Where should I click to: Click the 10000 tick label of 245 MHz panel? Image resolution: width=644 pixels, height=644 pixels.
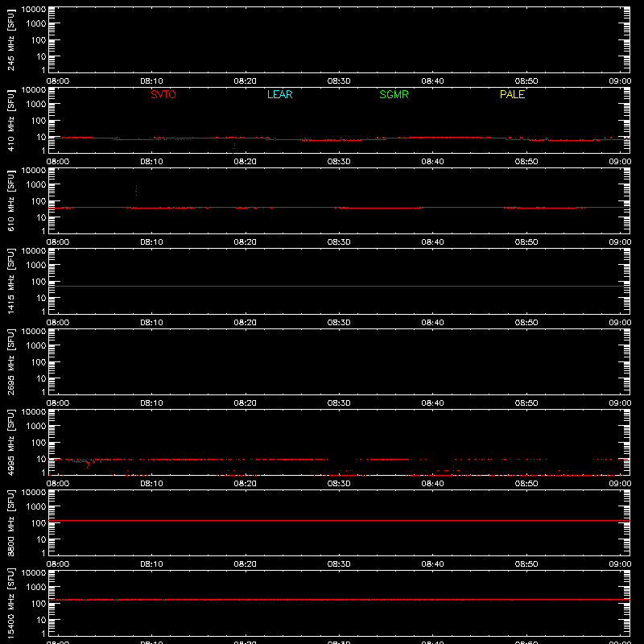point(34,10)
